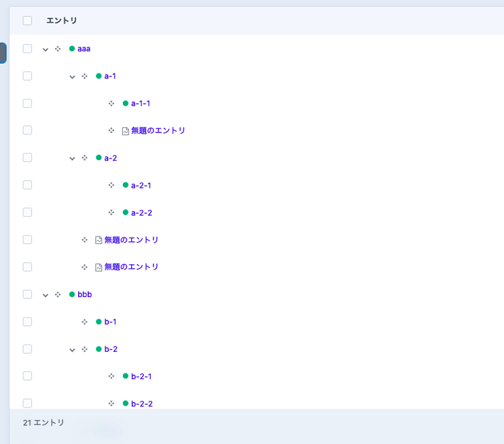
Task: Open the a-1-1 entry link
Action: pyautogui.click(x=140, y=103)
